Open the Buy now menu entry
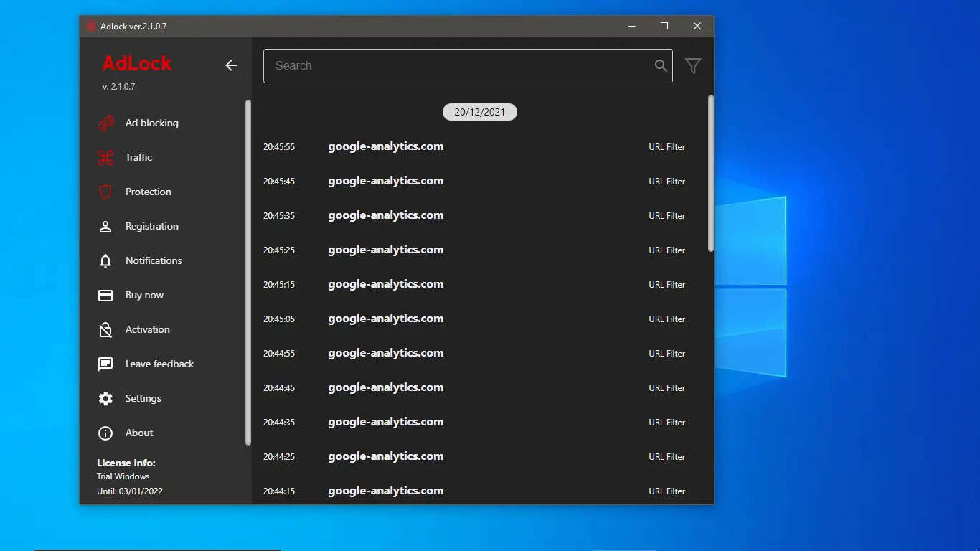This screenshot has width=980, height=551. tap(143, 295)
